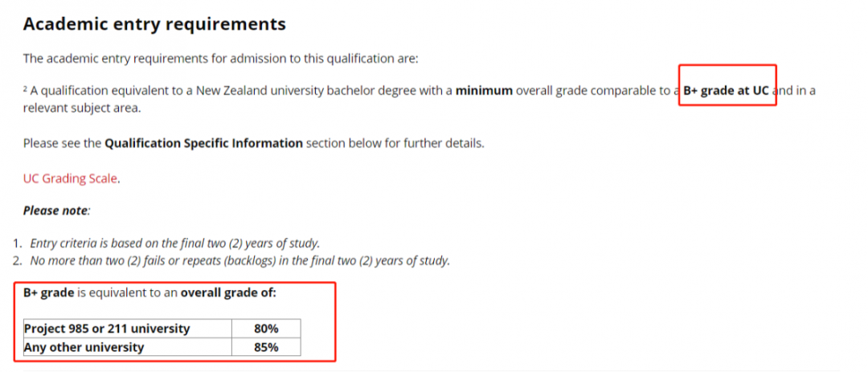Click the superscript footnote 2 marker
868x372 pixels.
coord(26,89)
